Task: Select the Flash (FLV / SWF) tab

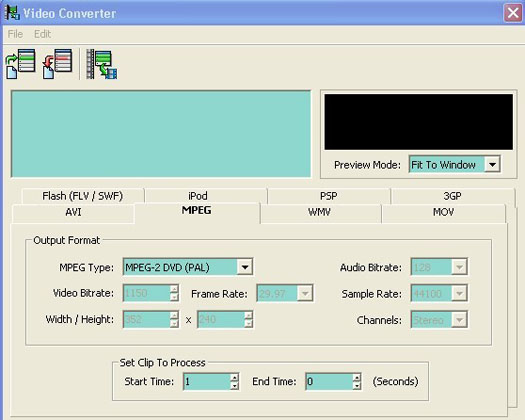Action: pyautogui.click(x=82, y=196)
